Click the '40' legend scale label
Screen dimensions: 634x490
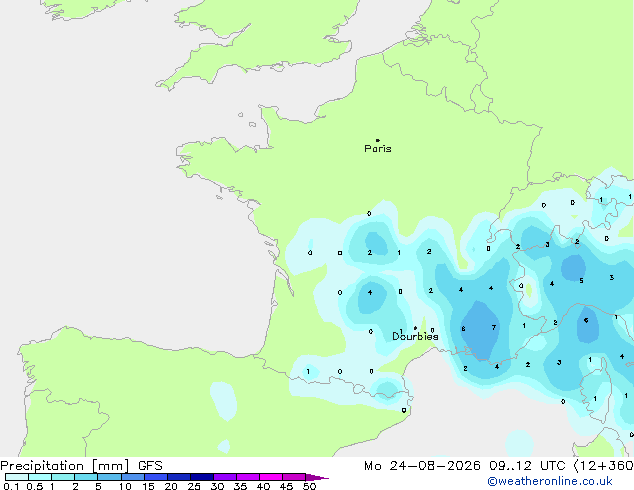pos(263,486)
